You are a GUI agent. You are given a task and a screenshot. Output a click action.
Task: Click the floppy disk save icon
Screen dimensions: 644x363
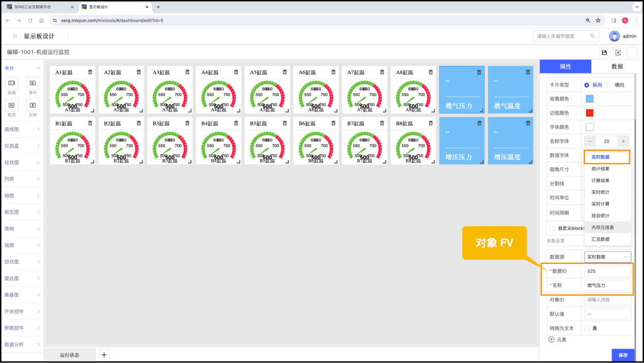click(604, 52)
